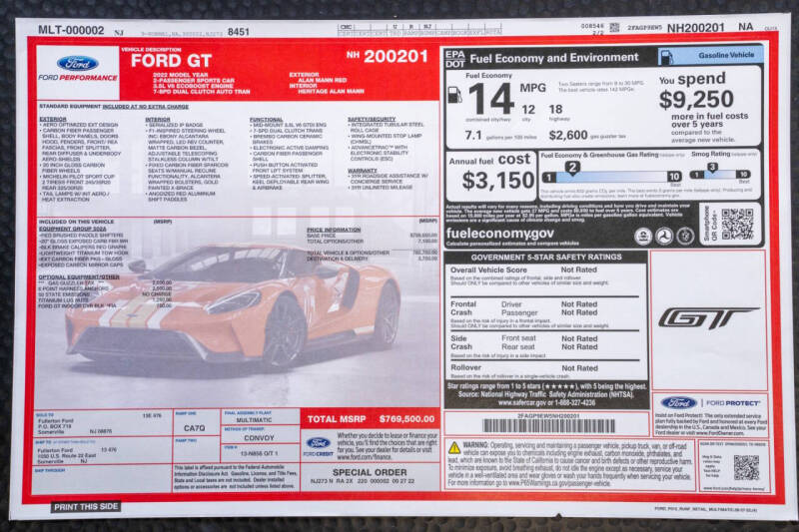The width and height of the screenshot is (799, 532).
Task: Click the 8451 number in the top margin
Action: 239,32
